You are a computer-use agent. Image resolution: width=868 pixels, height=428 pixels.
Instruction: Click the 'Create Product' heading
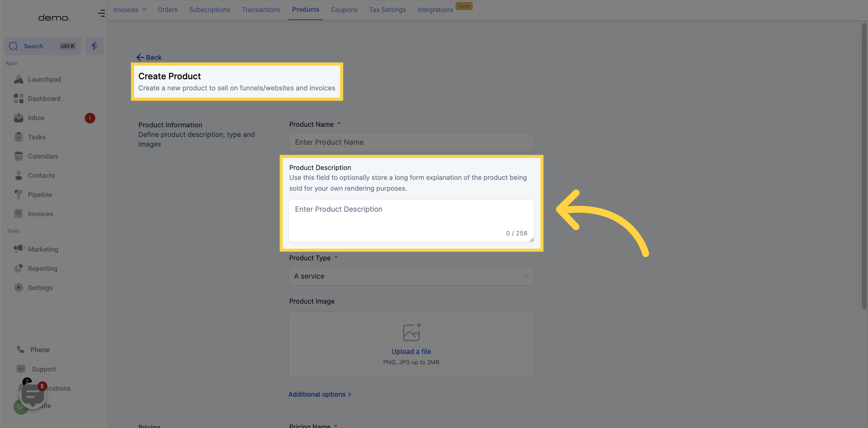pyautogui.click(x=169, y=77)
